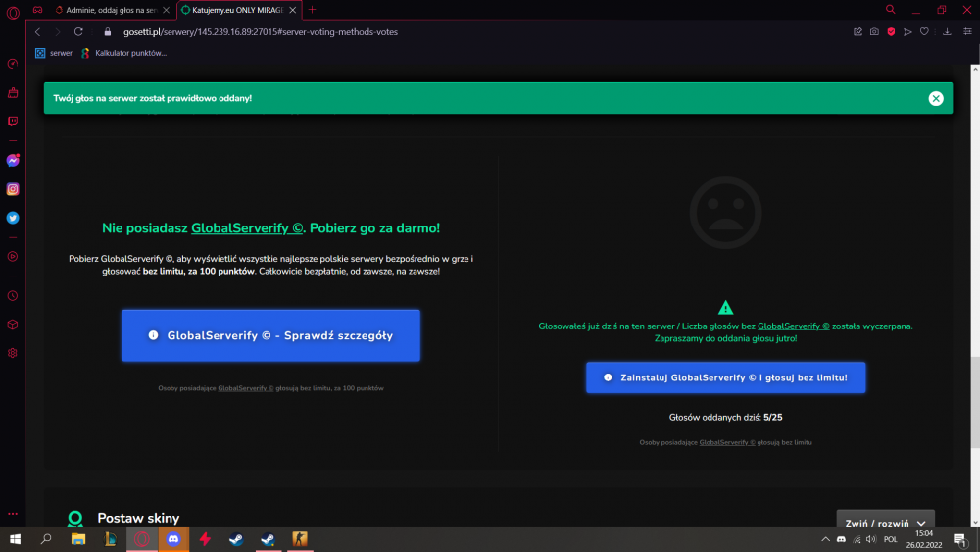Open GX Corner gamepad icon
This screenshot has width=980, height=552.
tap(37, 10)
